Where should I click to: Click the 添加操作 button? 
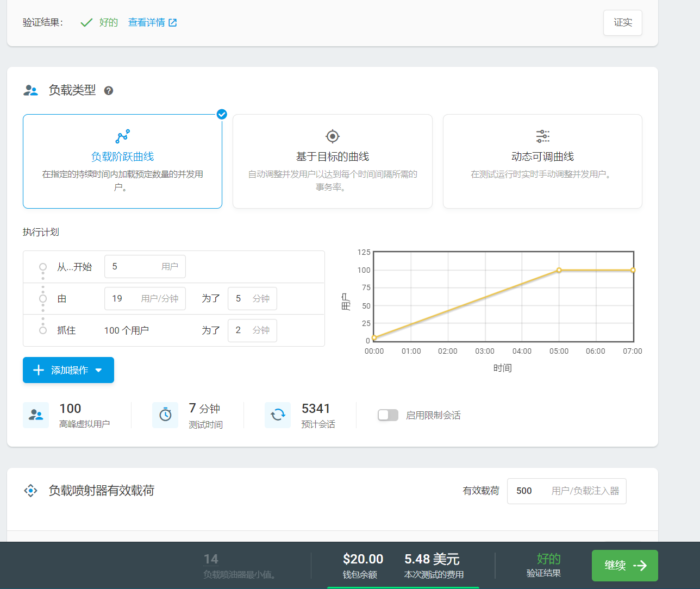(68, 370)
